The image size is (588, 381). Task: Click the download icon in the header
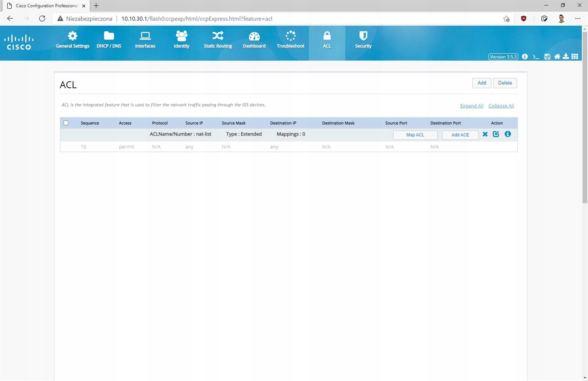coord(566,56)
